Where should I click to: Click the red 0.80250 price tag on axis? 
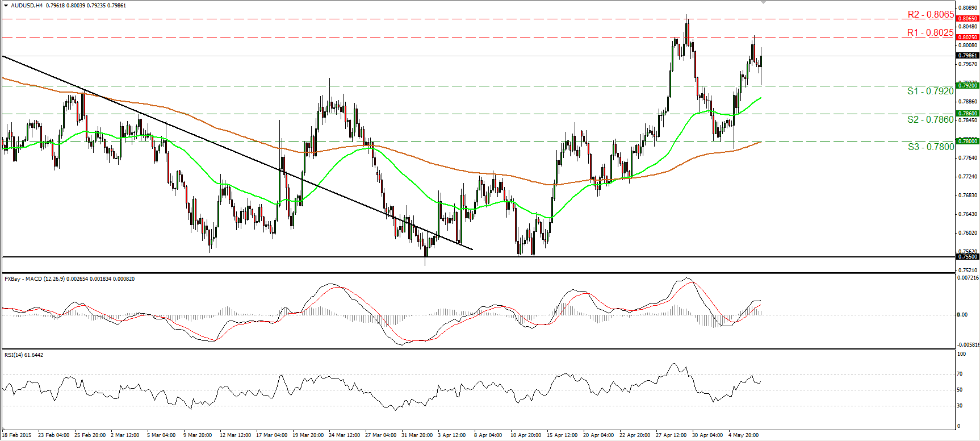pos(968,38)
